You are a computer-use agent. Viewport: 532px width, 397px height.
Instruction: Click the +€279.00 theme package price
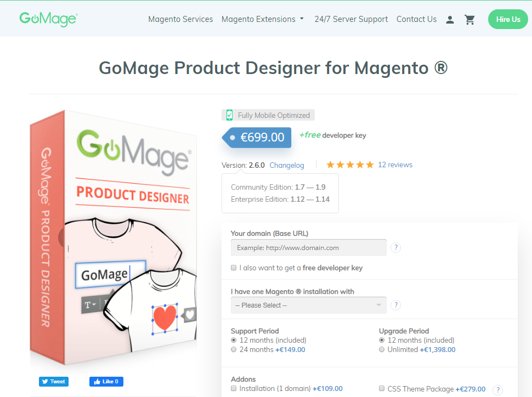click(470, 389)
